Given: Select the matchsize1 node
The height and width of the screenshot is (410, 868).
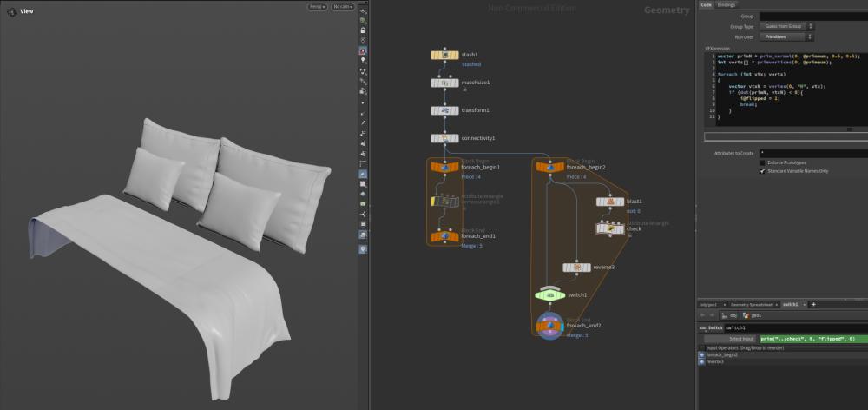Looking at the screenshot, I should 445,83.
